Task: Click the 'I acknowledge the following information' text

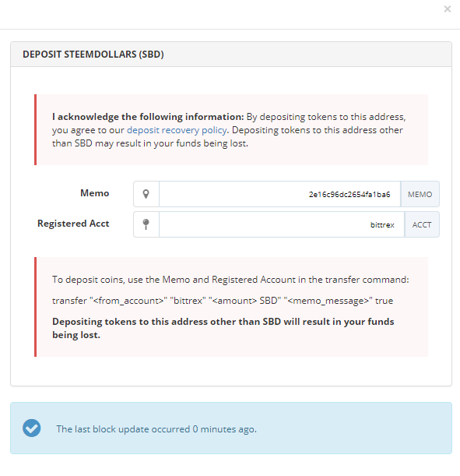Action: 148,117
